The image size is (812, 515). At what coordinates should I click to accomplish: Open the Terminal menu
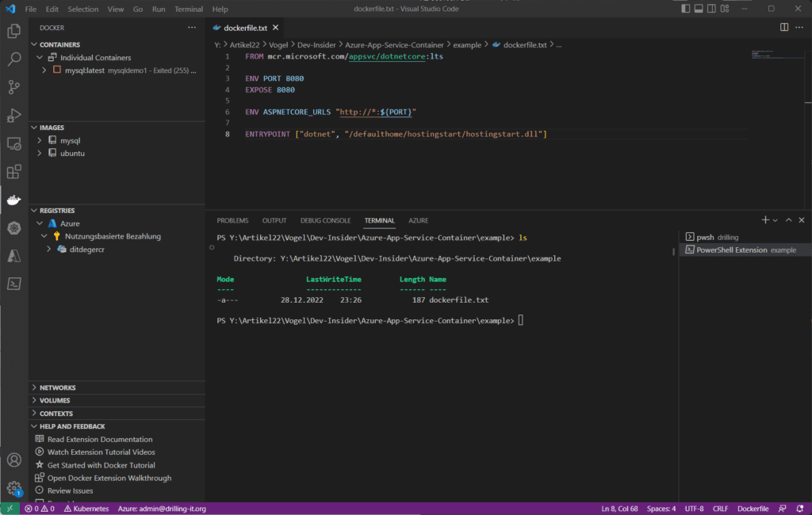(x=189, y=9)
